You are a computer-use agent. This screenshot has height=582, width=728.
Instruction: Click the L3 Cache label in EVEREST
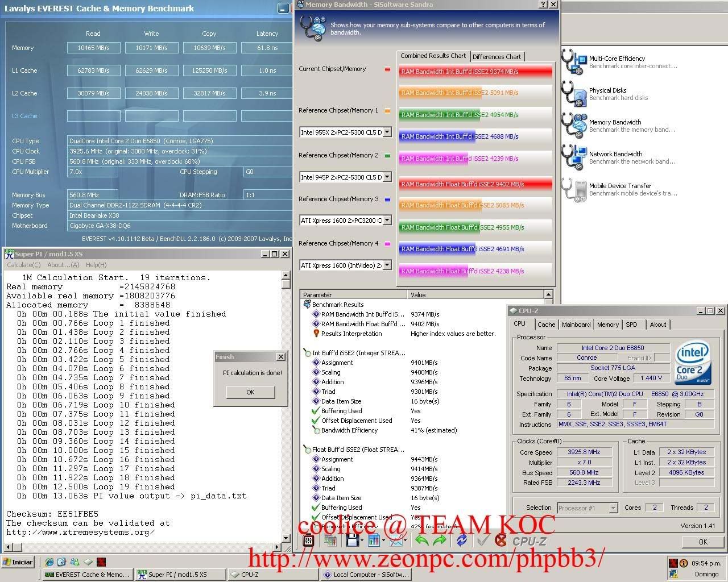(24, 116)
